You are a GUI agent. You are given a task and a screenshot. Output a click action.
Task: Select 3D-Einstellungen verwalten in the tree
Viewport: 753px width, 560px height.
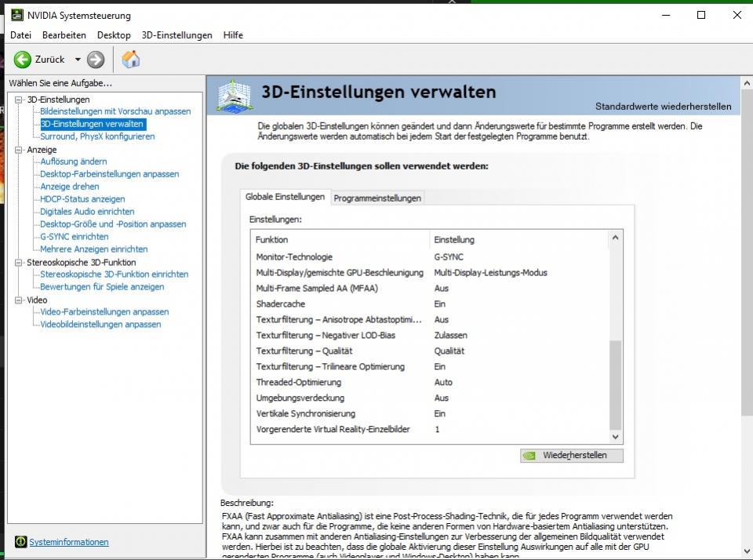tap(92, 124)
